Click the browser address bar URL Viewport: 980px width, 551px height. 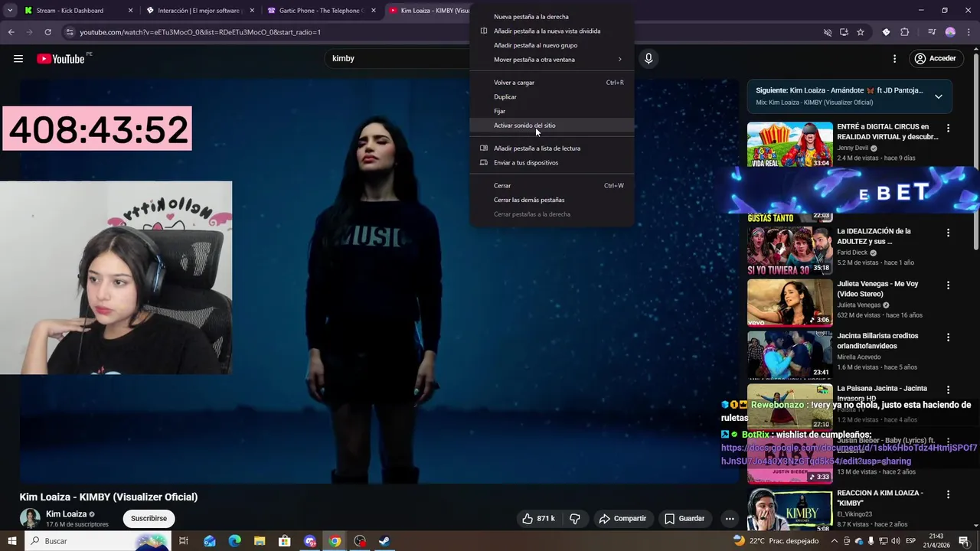[200, 32]
